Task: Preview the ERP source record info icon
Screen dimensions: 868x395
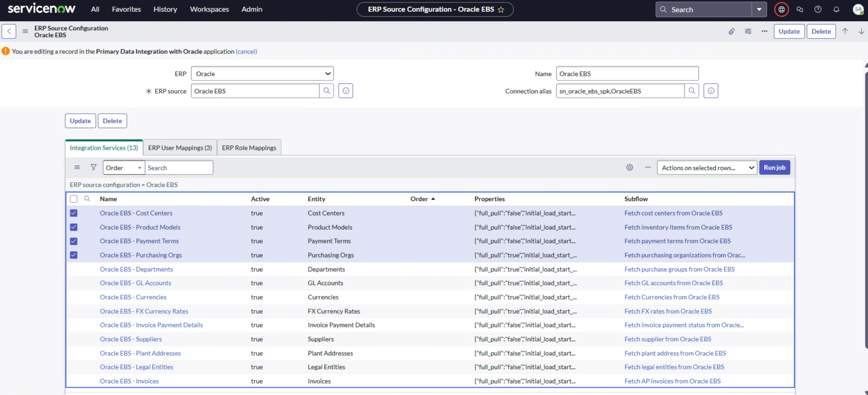Action: [346, 91]
